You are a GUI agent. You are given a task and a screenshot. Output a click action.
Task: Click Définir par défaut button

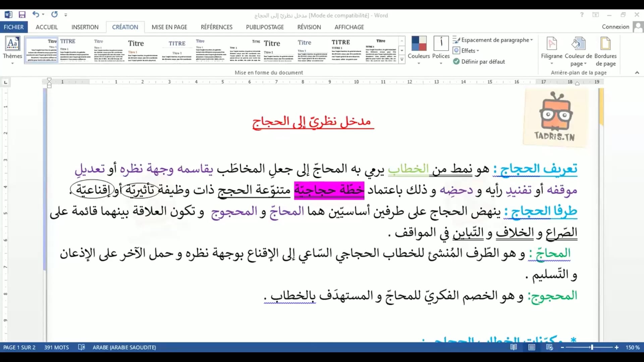point(479,62)
